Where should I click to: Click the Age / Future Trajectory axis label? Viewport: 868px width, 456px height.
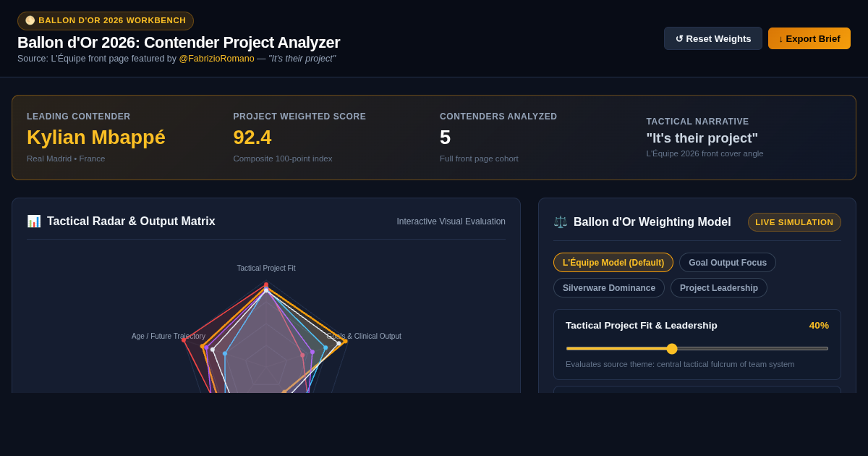[x=169, y=337]
